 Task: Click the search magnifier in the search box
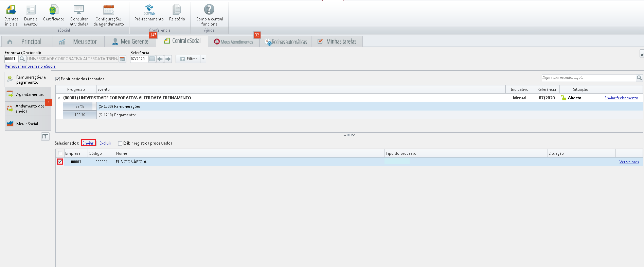tap(639, 78)
